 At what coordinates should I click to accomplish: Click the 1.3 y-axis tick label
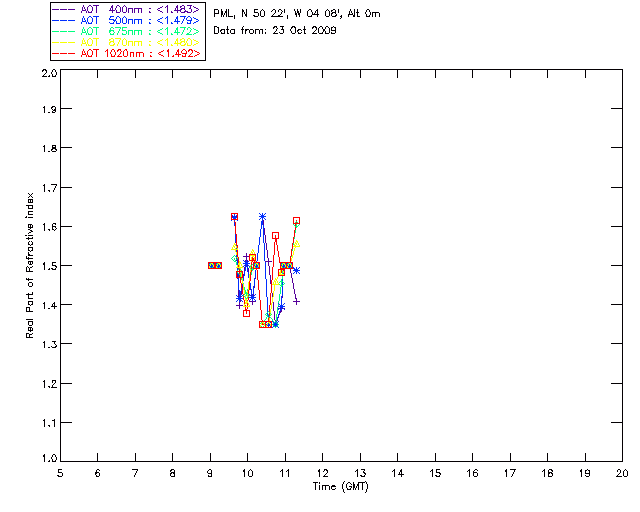(x=49, y=345)
